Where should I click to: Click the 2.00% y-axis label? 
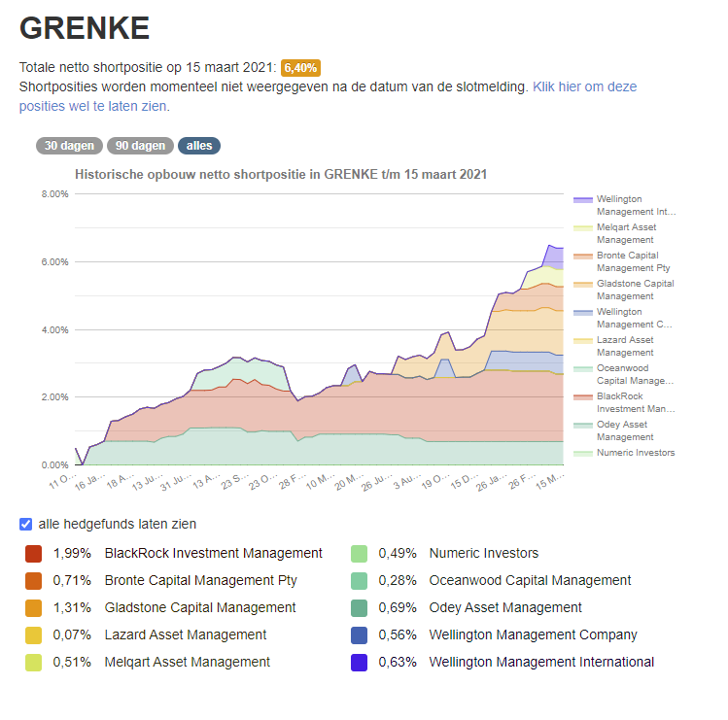(x=54, y=397)
